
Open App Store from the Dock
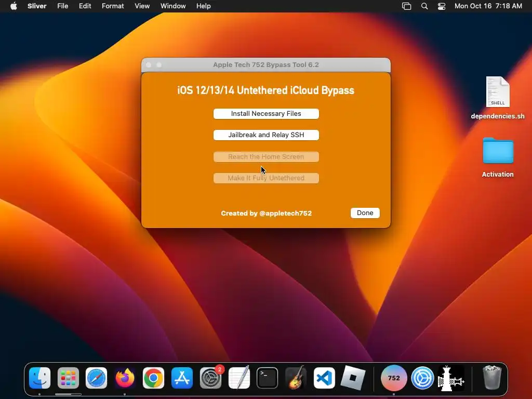tap(182, 378)
